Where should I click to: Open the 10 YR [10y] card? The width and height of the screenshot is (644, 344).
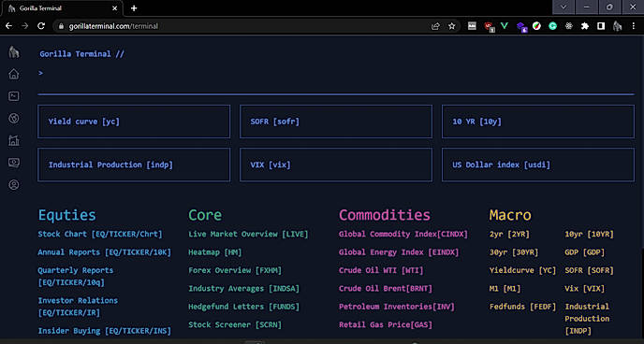click(x=538, y=122)
